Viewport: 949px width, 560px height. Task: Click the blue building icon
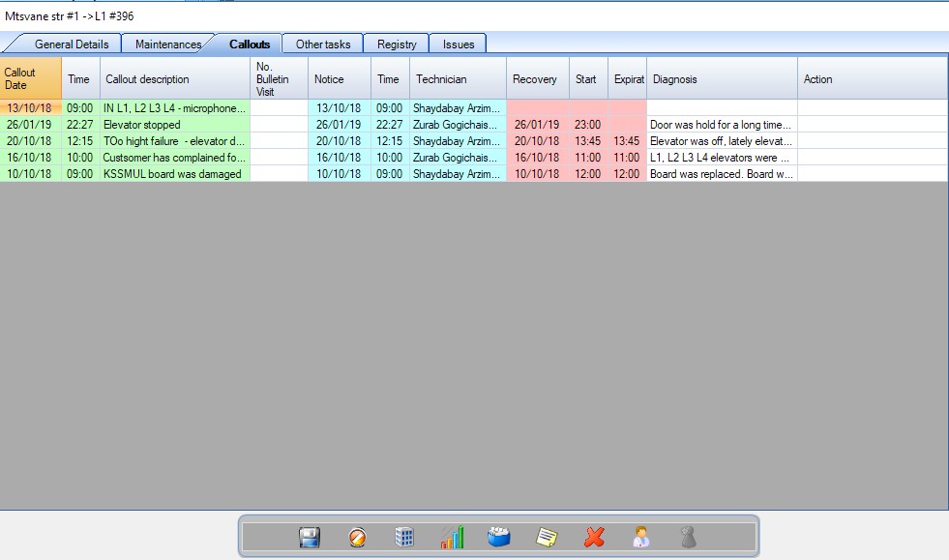click(404, 537)
